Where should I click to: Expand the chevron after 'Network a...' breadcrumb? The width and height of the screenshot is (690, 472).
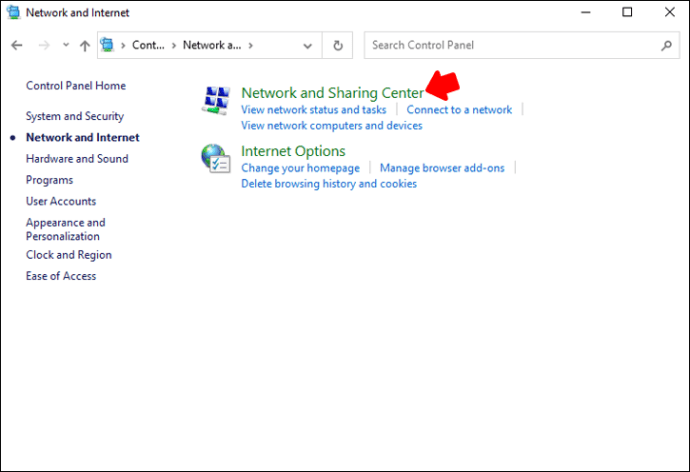click(x=250, y=46)
